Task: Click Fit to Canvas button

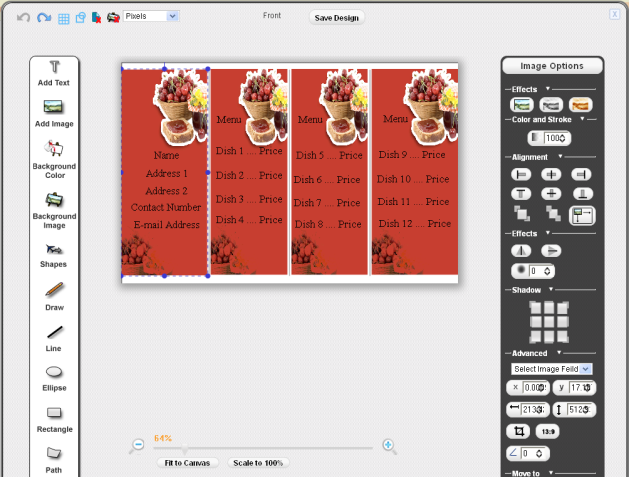Action: [x=187, y=463]
